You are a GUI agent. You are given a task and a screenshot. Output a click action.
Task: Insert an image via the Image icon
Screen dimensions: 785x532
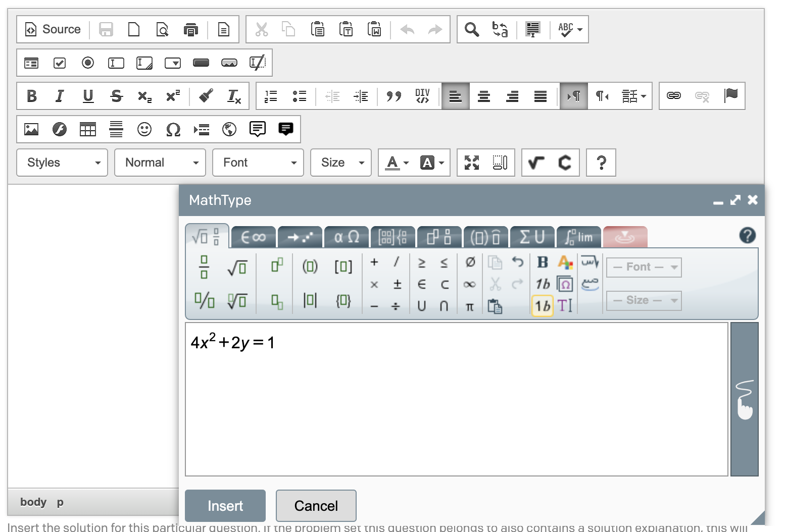click(31, 129)
